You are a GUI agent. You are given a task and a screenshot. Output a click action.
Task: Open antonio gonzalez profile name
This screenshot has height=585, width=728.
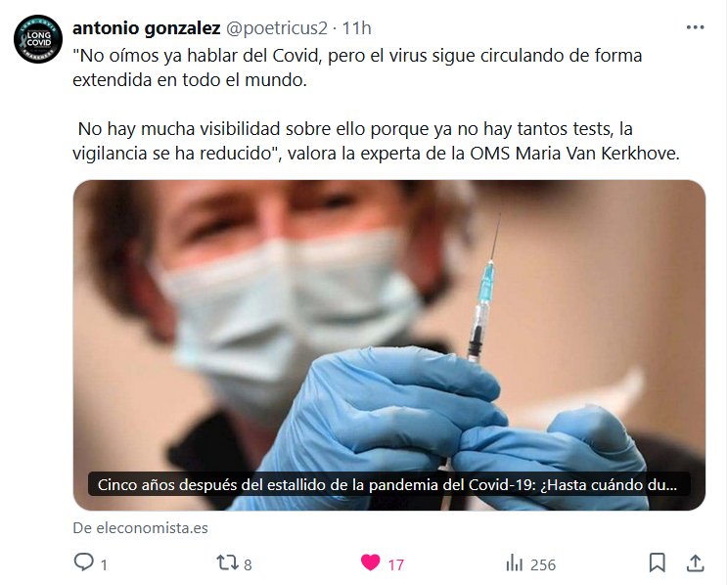(146, 28)
